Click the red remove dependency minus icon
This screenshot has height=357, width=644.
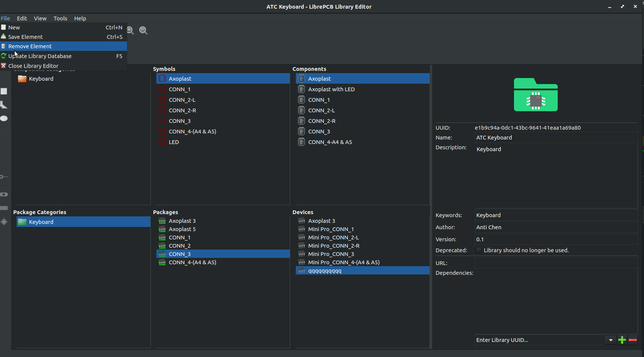pos(633,340)
